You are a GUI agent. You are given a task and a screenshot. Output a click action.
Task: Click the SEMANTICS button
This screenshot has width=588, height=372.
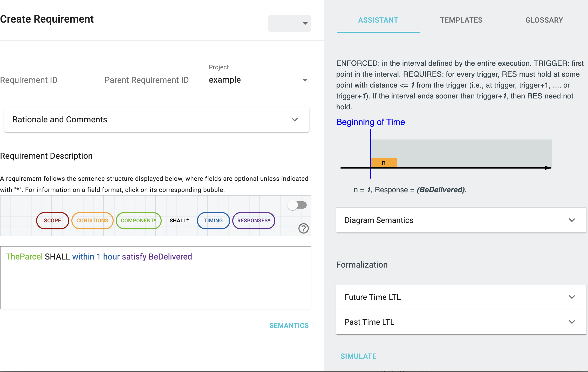[x=289, y=325]
